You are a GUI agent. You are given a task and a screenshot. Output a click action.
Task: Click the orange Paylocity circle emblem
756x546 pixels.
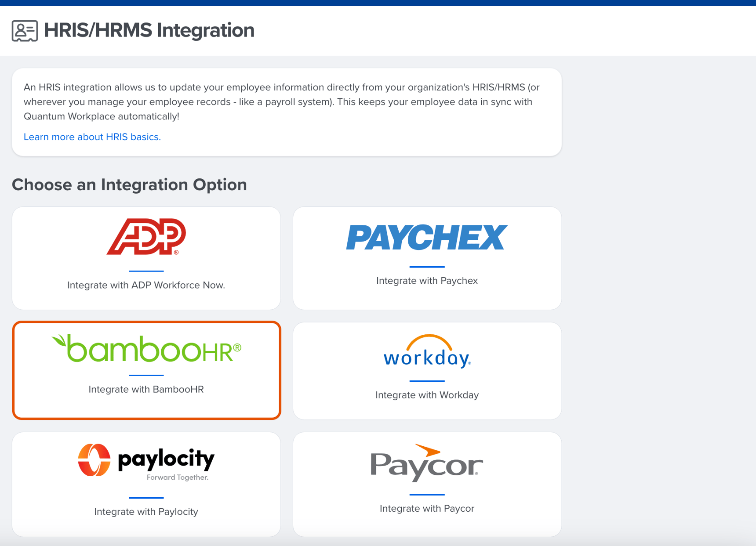pos(94,461)
